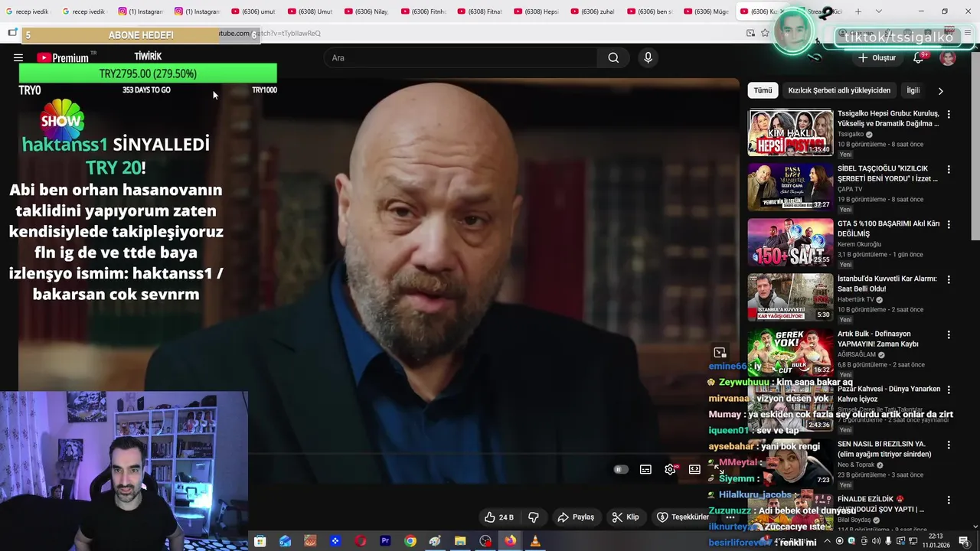Select the Tümü filter chip
The image size is (980, 551).
tap(763, 90)
